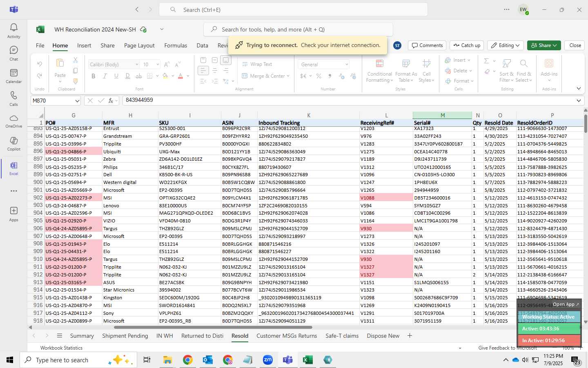
Task: Open Zoom from the Windows taskbar
Action: (268, 360)
